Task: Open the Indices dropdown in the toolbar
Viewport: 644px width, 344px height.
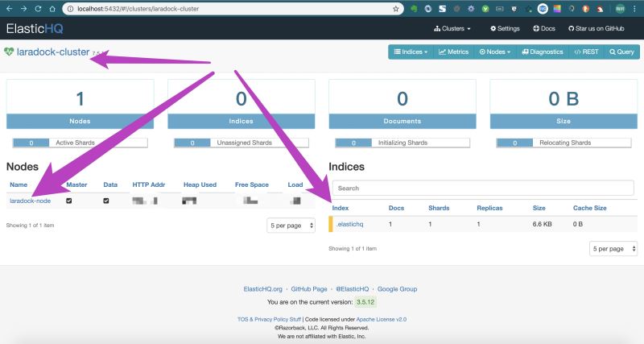Action: click(x=411, y=52)
